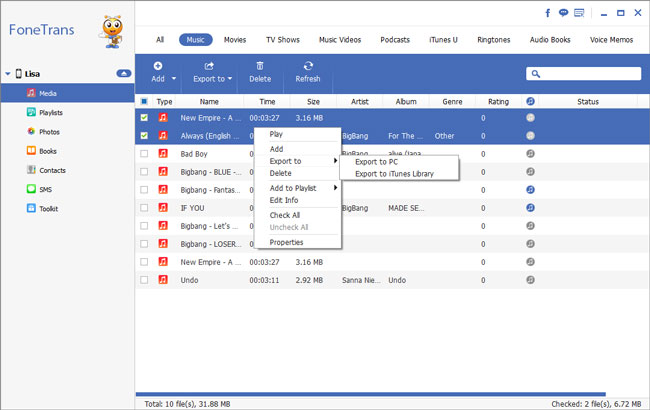The image size is (650, 410).
Task: Click the search magnifier icon
Action: [536, 74]
